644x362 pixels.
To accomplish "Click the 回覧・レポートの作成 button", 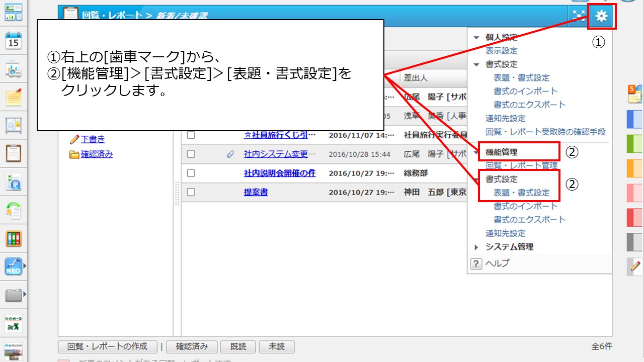I will pyautogui.click(x=108, y=346).
